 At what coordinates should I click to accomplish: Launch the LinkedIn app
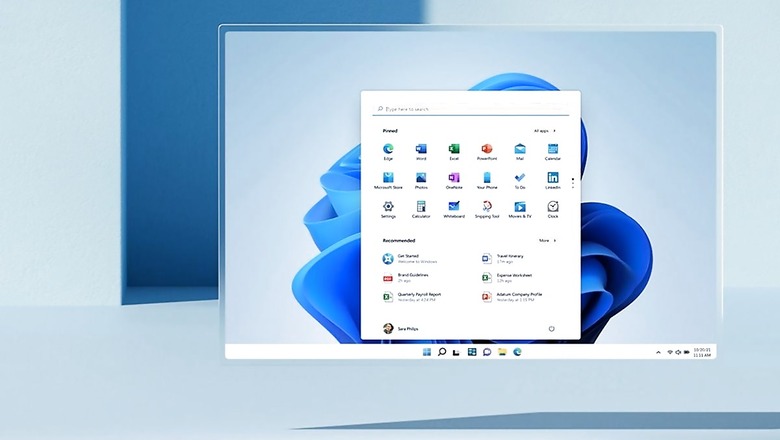click(553, 180)
